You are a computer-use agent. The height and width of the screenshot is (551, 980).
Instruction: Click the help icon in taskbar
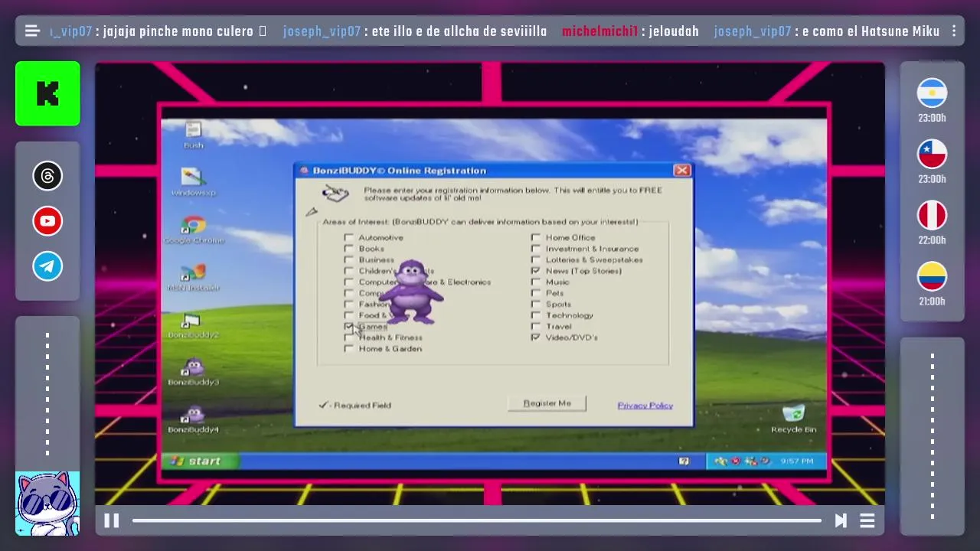[684, 461]
